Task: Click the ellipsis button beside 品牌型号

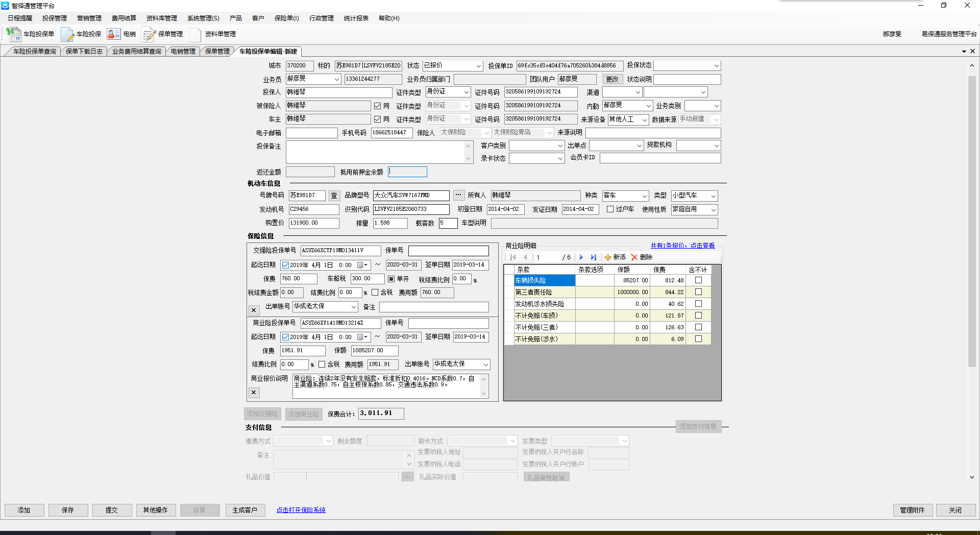Action: [x=458, y=195]
